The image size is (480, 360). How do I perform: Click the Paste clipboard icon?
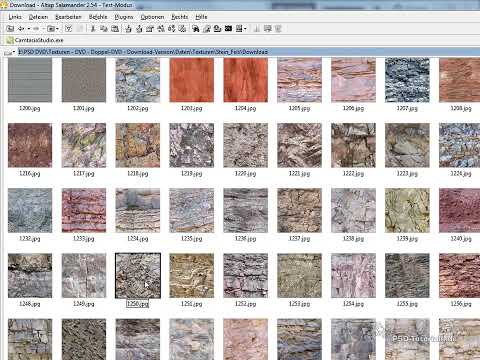(115, 29)
